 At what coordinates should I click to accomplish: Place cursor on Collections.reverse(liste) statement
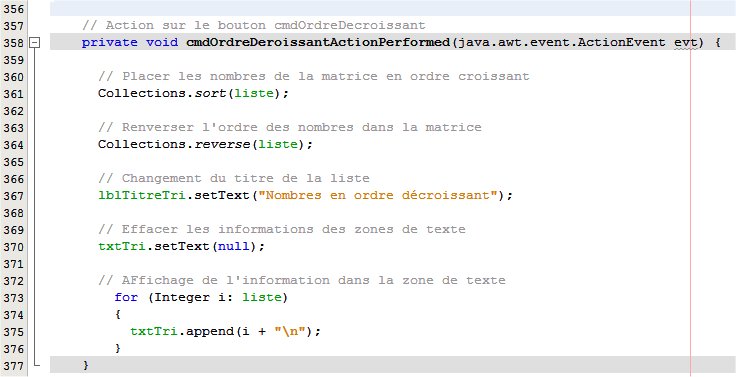click(205, 145)
